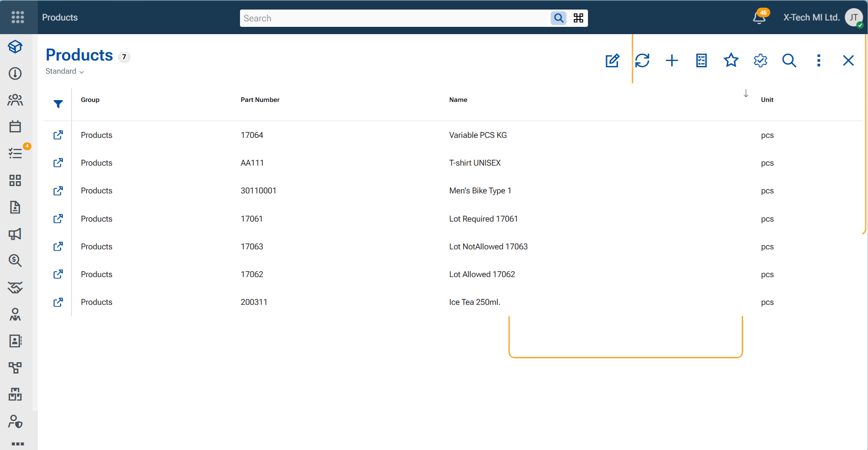Add a new product with plus icon
This screenshot has width=868, height=450.
pos(672,61)
